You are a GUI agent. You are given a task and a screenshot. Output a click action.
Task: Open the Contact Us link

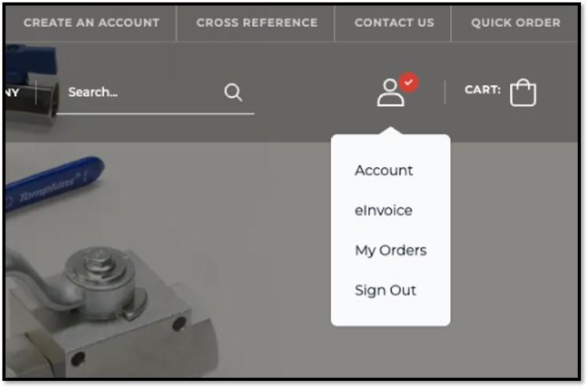(x=395, y=23)
